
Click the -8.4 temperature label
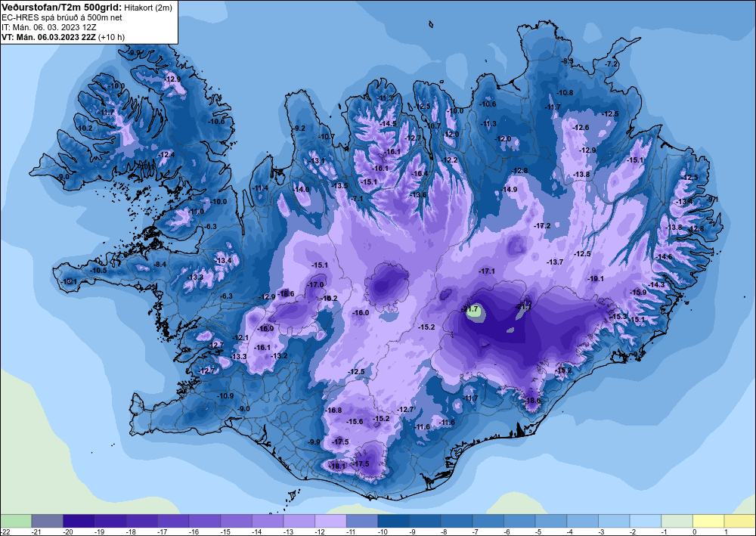click(x=160, y=264)
